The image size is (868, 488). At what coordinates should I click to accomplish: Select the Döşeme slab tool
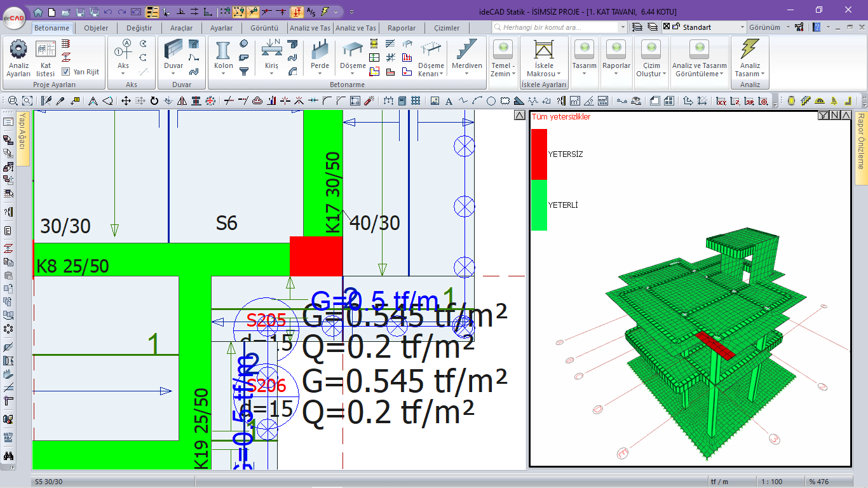(353, 55)
